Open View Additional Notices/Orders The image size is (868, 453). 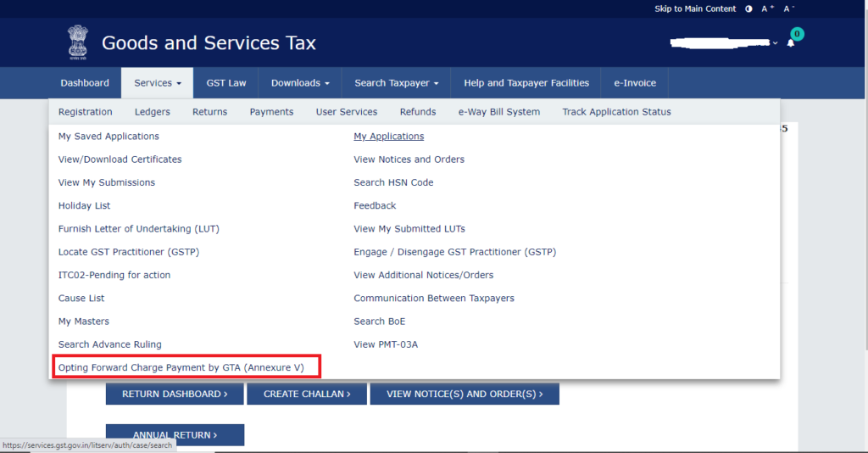424,275
